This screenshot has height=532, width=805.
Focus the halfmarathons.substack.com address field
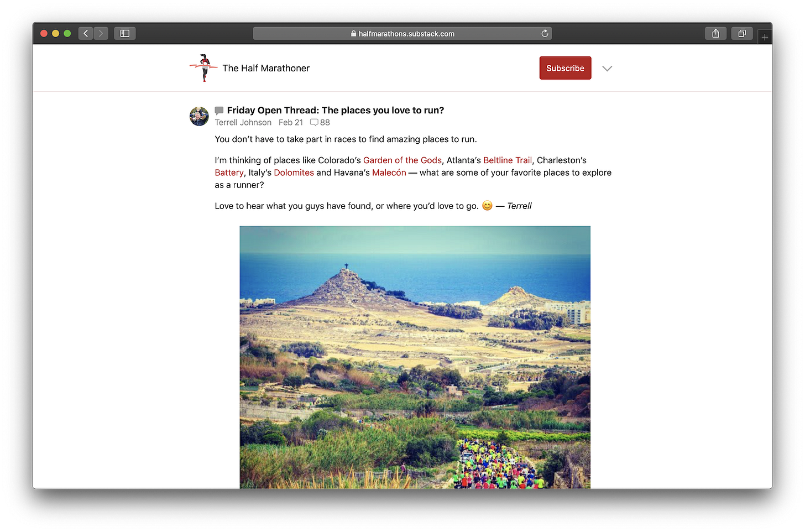402,34
